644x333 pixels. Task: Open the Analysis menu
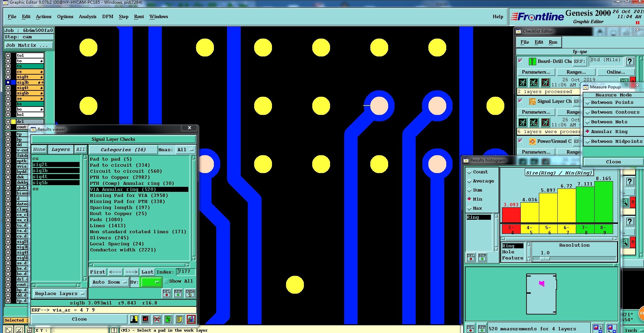88,17
